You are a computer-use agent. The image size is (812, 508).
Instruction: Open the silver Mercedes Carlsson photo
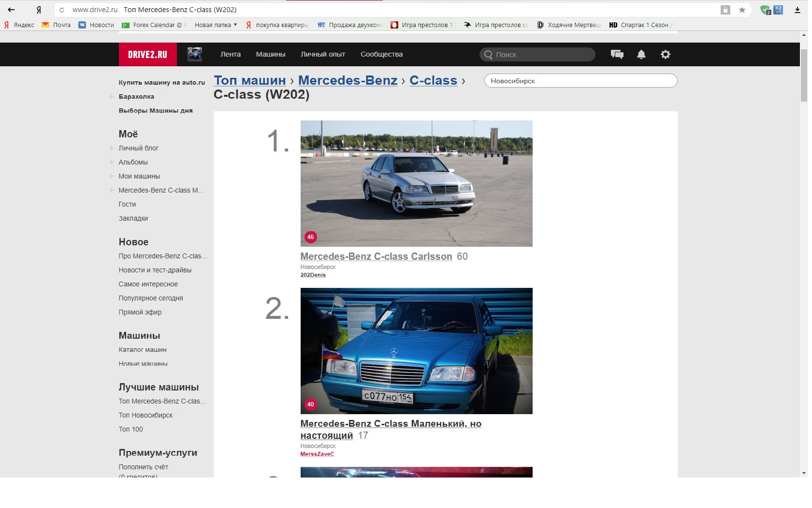[416, 183]
